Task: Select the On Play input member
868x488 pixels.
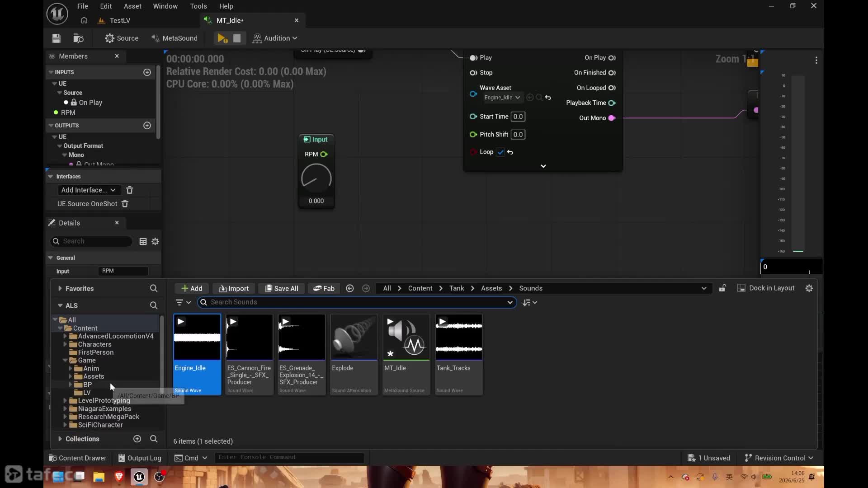Action: [90, 103]
